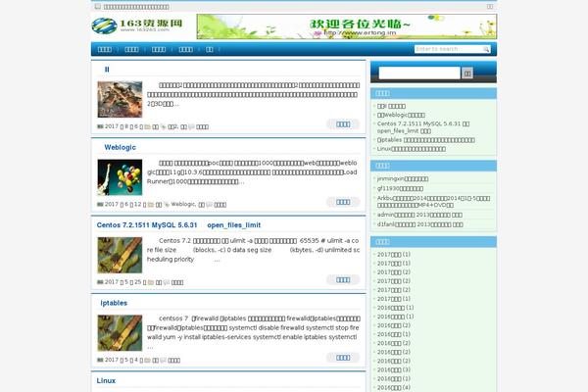The width and height of the screenshot is (588, 392).
Task: Open the thumbnail of the Centos MySQL post
Action: coord(120,255)
